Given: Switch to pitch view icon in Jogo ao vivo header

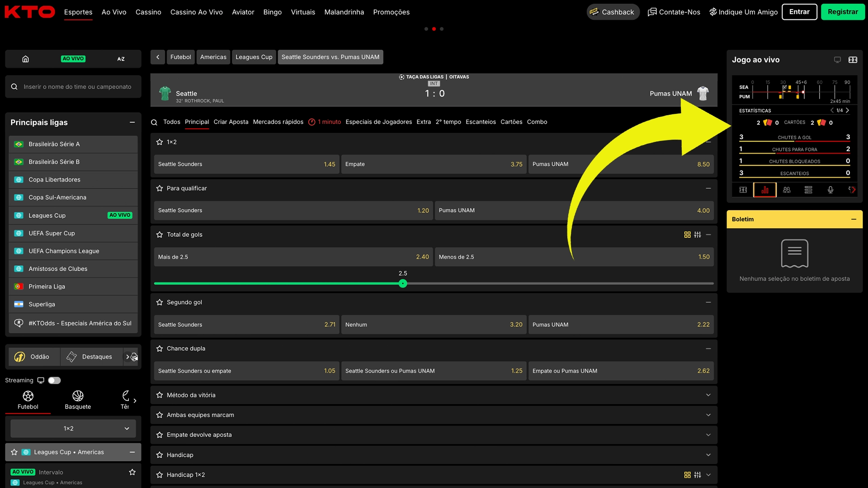Looking at the screenshot, I should [x=853, y=60].
